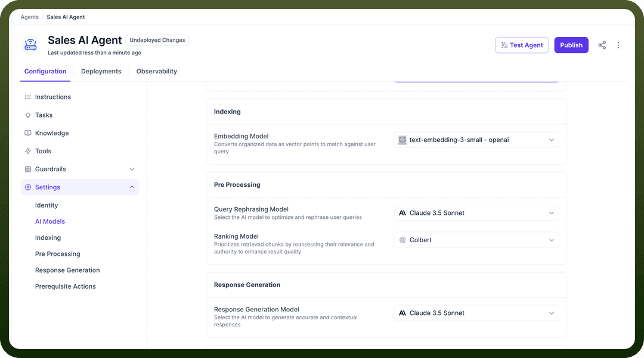The height and width of the screenshot is (358, 644).
Task: Click the Guardrails grid icon
Action: (x=28, y=169)
